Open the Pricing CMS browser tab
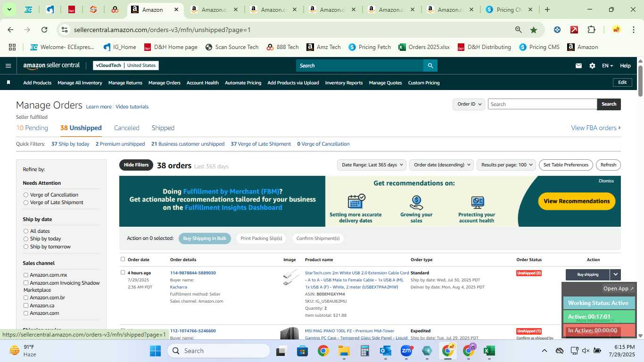The height and width of the screenshot is (362, 644). 509,9
